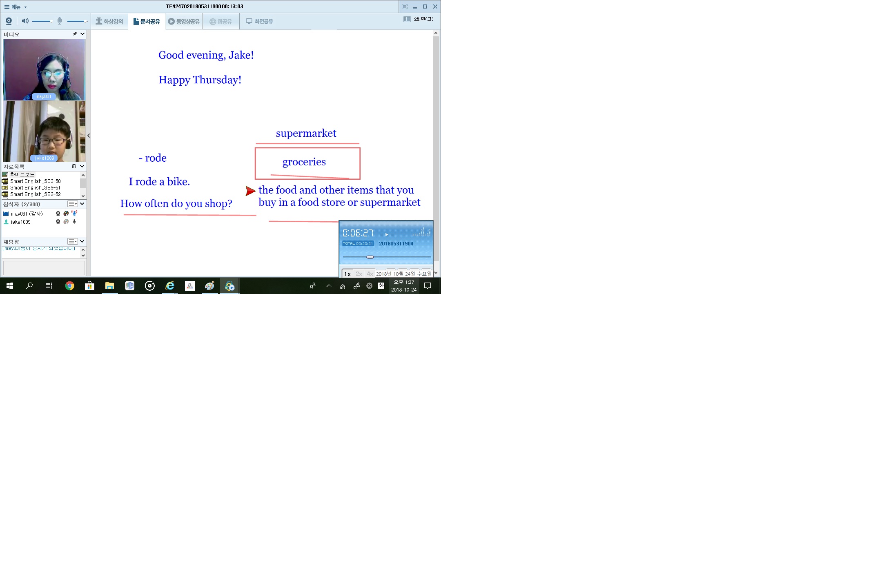Collapse the 비디오 panel with its chevron
The height and width of the screenshot is (588, 882).
click(x=82, y=34)
